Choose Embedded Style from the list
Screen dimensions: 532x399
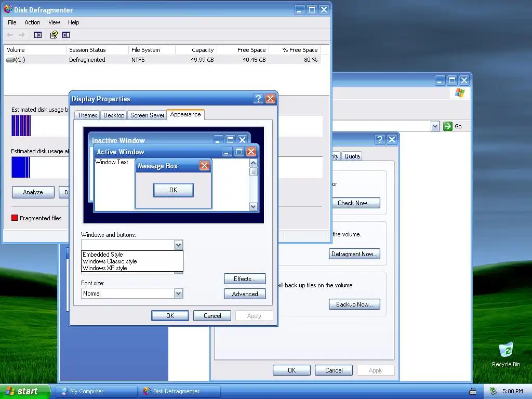click(132, 255)
